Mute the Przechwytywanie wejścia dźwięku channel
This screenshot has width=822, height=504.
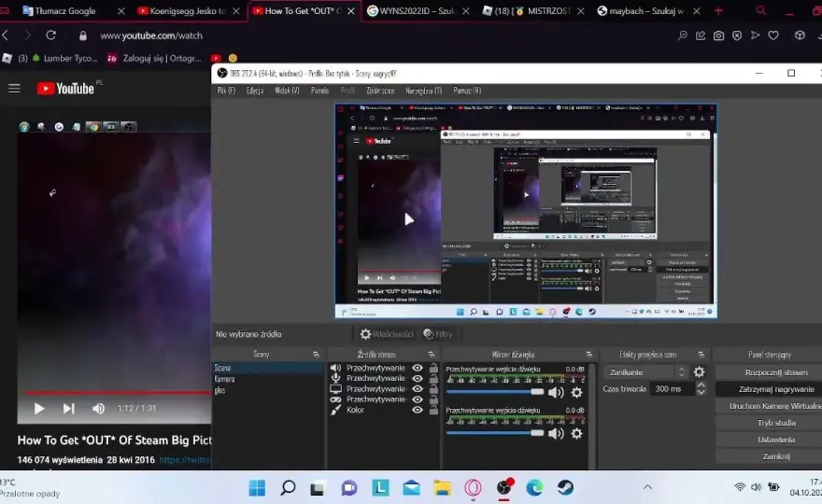point(556,392)
